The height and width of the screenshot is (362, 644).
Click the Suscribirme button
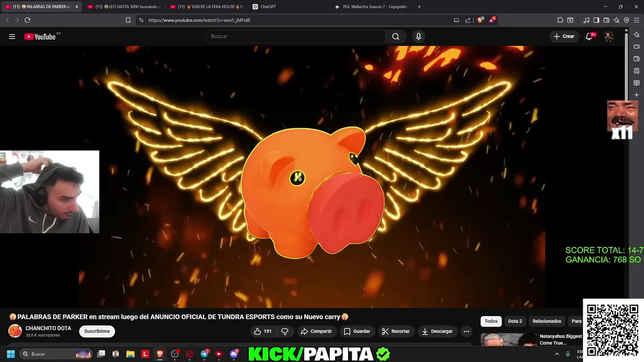[x=97, y=331]
